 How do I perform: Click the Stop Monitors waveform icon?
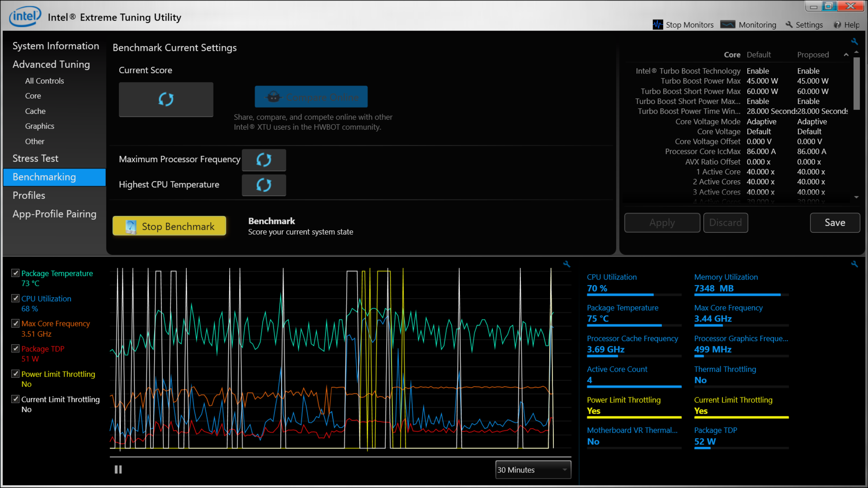(657, 24)
